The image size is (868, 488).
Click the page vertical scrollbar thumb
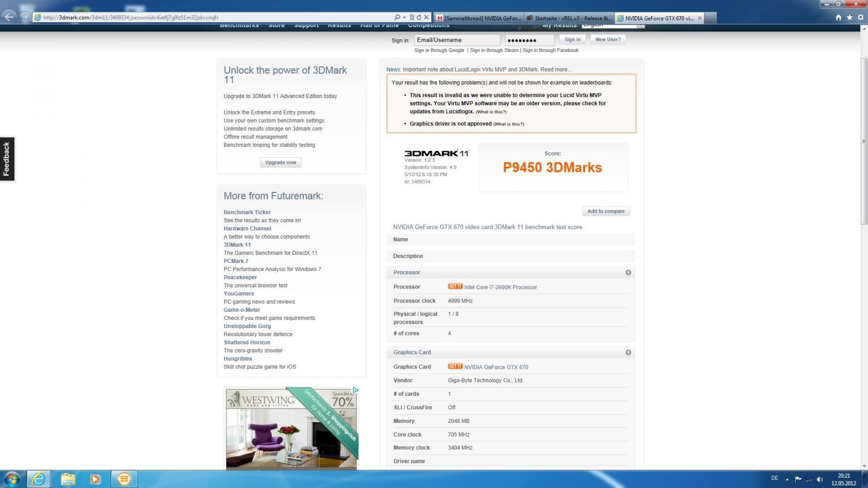coord(864,141)
